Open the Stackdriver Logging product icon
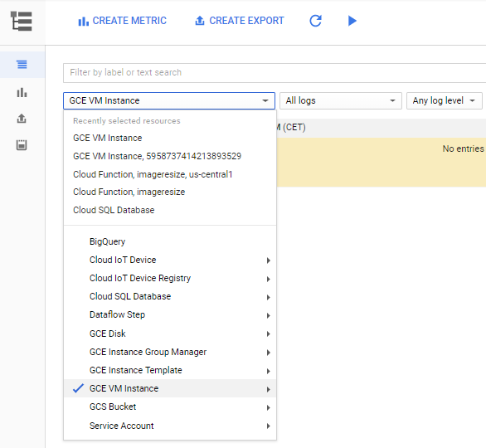This screenshot has height=448, width=486. pyautogui.click(x=21, y=21)
